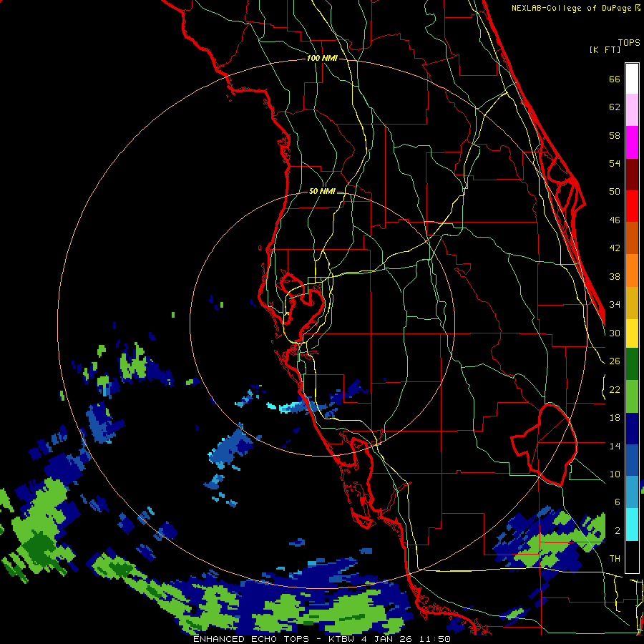Click the dark green 22-26 swatch
This screenshot has height=644, width=644.
click(x=632, y=364)
